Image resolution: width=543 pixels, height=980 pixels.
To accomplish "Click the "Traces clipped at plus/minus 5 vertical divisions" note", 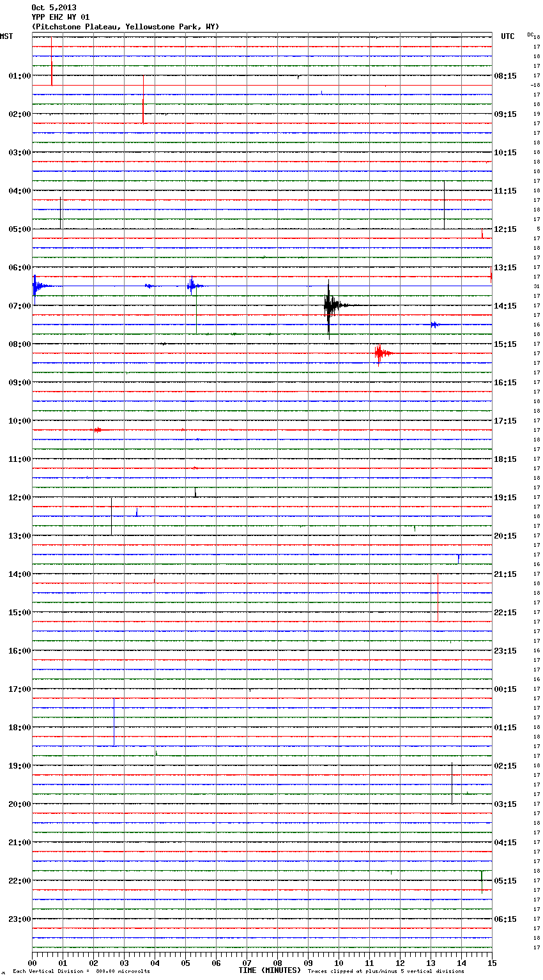I will pos(386,972).
